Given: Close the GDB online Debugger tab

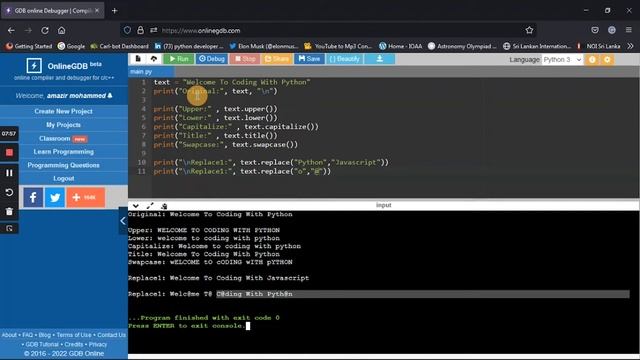Looking at the screenshot, I should pos(97,11).
